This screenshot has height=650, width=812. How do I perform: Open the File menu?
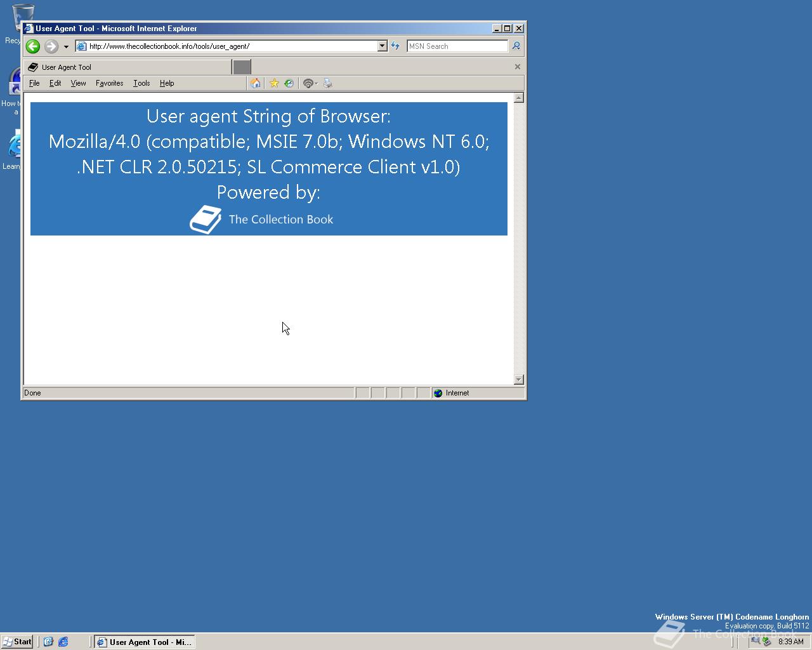(34, 83)
